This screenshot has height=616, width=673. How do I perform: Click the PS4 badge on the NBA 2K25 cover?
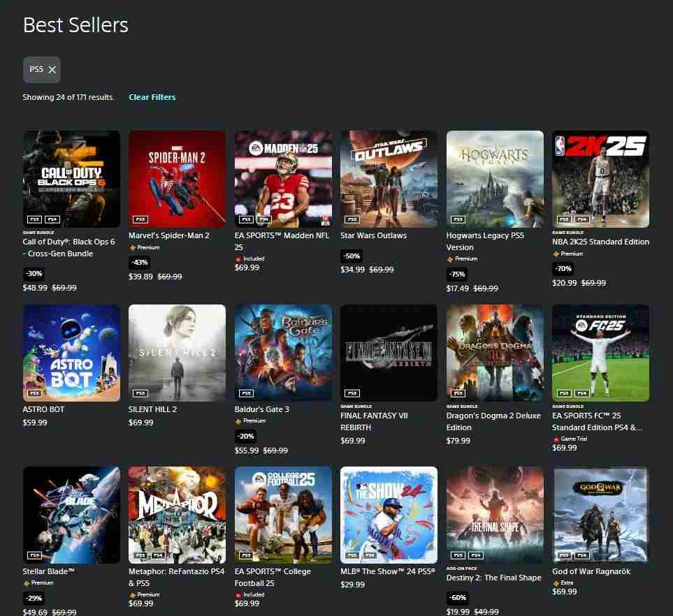click(582, 219)
